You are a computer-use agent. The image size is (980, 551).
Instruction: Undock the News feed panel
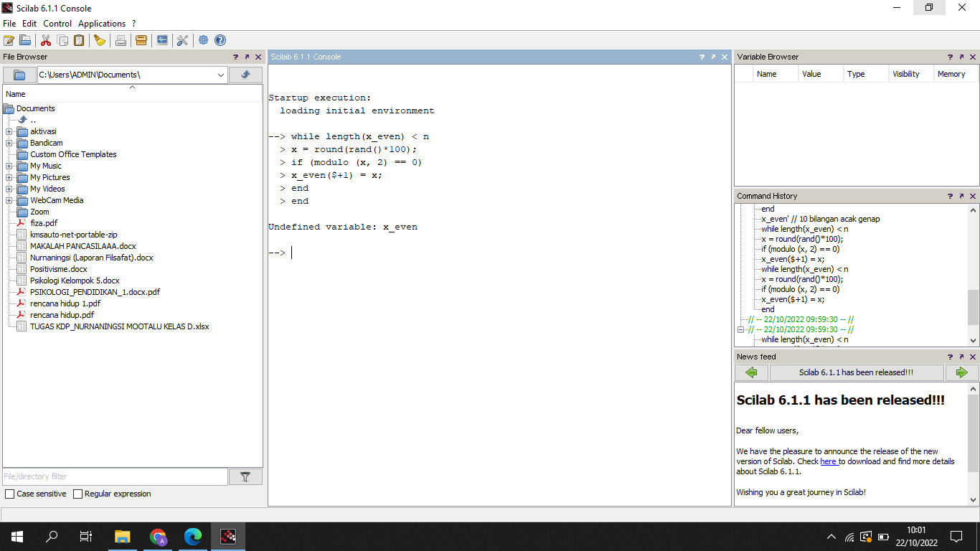(x=961, y=357)
